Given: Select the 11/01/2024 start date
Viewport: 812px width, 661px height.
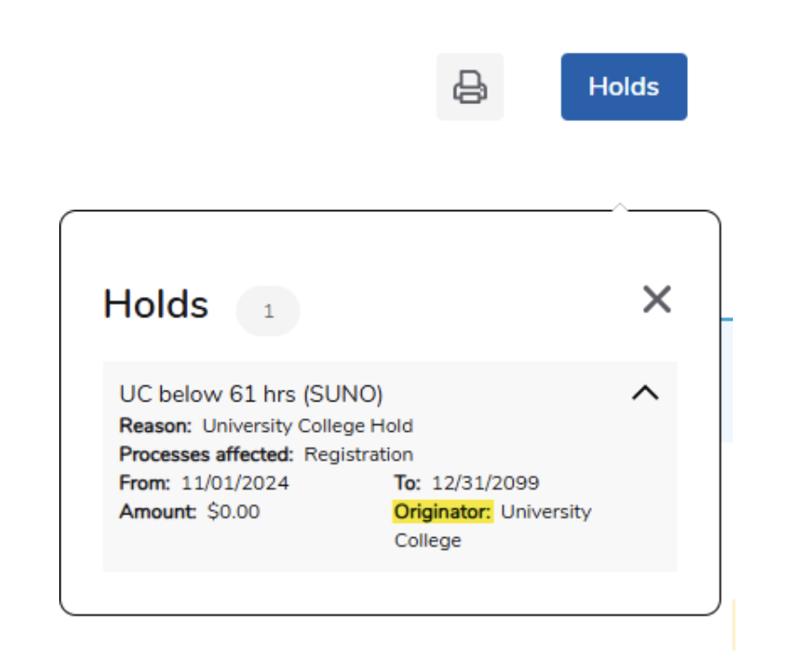Looking at the screenshot, I should (234, 483).
